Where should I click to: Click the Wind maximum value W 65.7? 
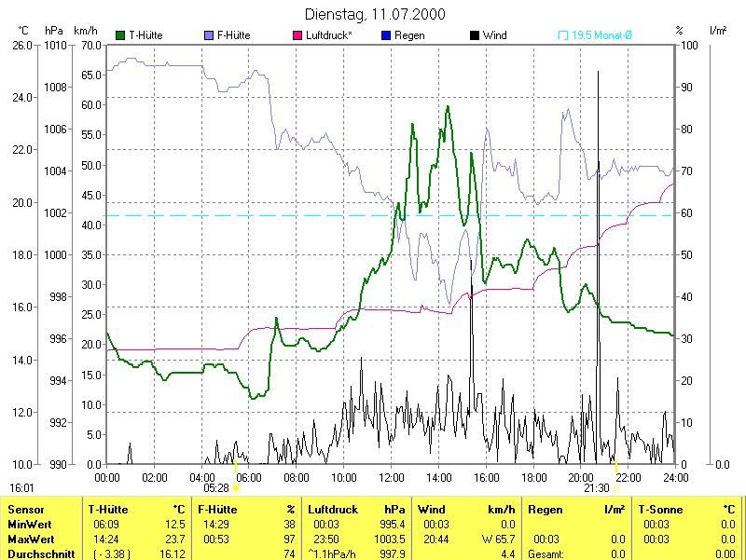click(x=495, y=539)
